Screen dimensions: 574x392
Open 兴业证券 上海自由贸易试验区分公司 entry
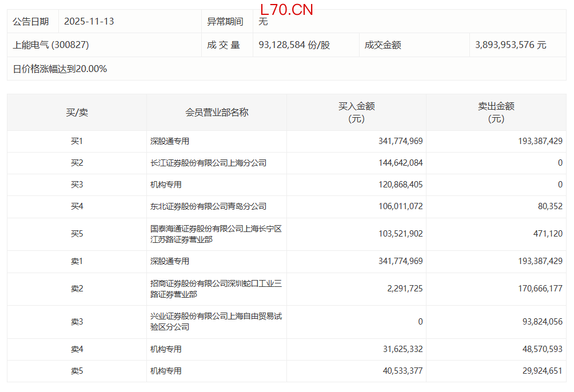click(216, 322)
